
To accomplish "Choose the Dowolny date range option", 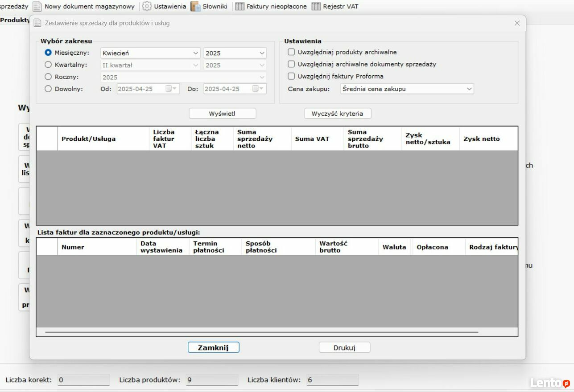I will (x=48, y=89).
